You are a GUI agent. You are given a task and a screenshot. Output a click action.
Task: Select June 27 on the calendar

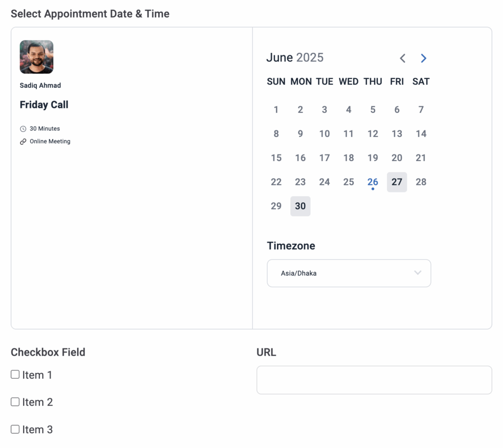point(396,182)
